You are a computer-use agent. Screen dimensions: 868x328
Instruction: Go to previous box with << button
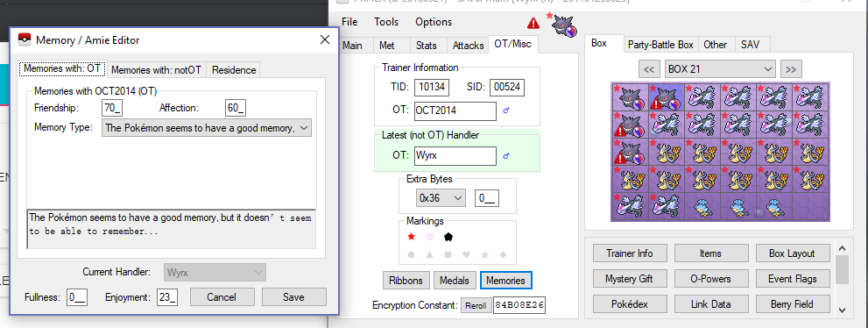(649, 69)
